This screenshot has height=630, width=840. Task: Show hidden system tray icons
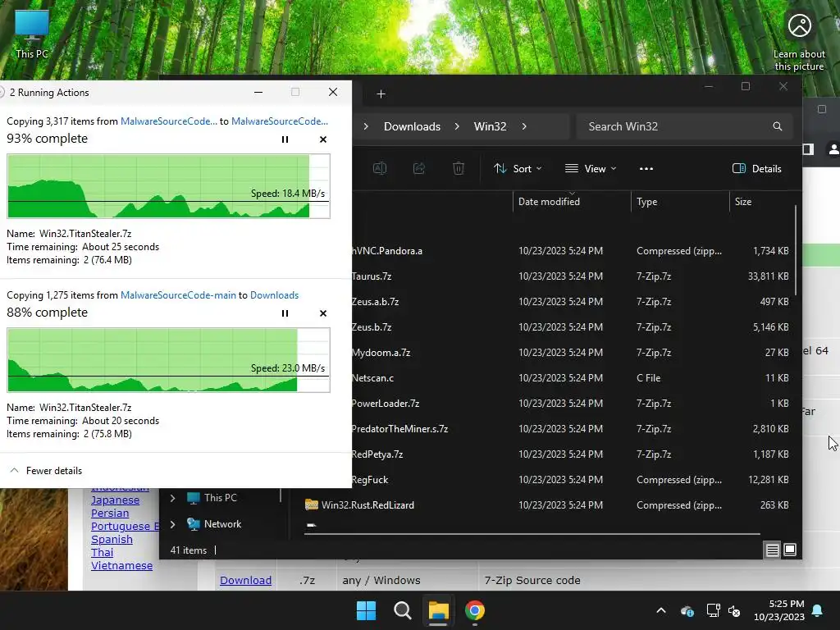coord(661,610)
